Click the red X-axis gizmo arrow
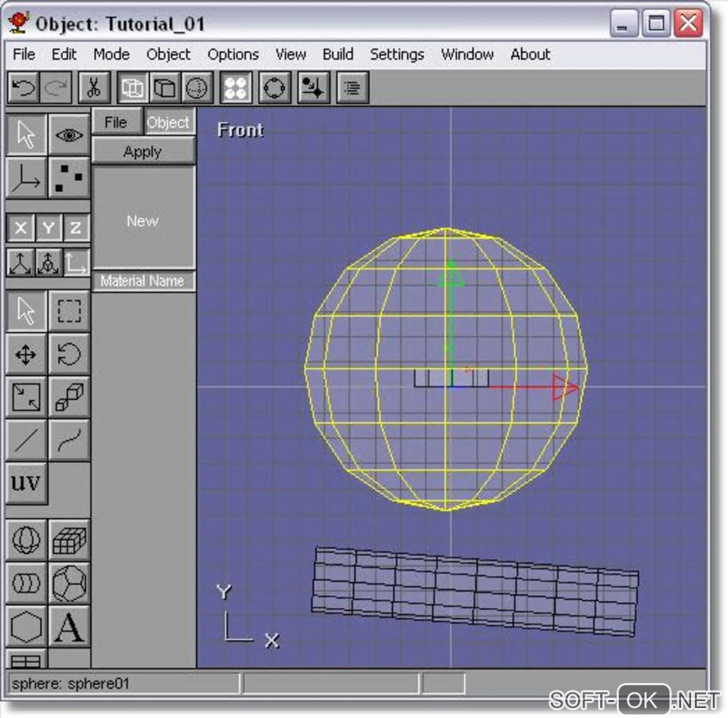The width and height of the screenshot is (728, 718). 565,387
